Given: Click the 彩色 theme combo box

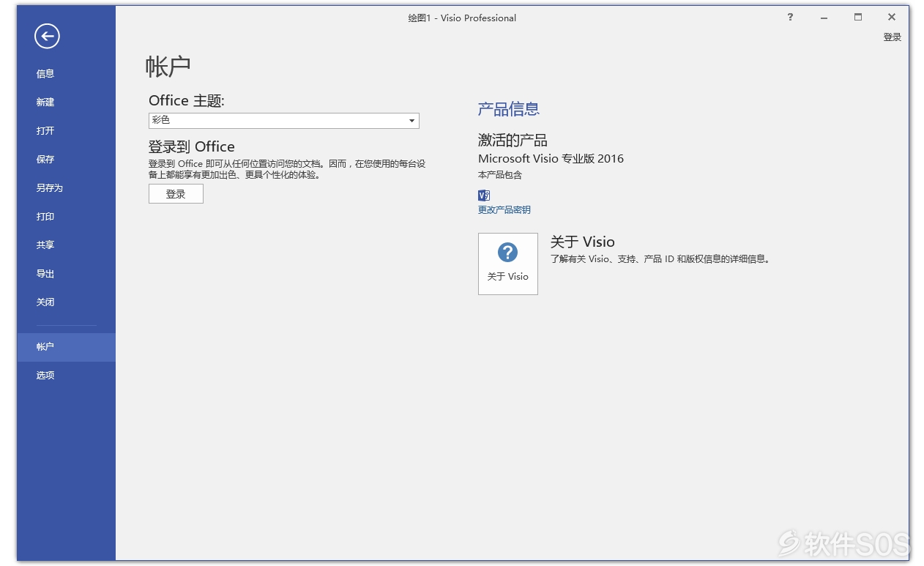Looking at the screenshot, I should (x=283, y=121).
